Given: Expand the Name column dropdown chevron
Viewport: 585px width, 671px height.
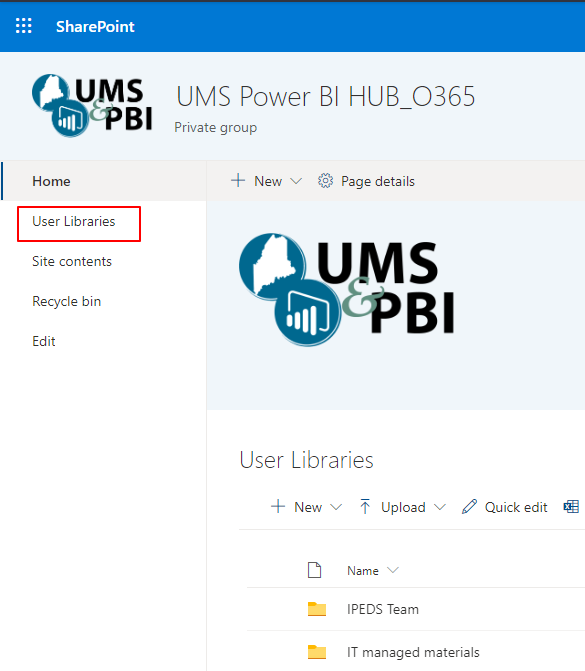Looking at the screenshot, I should tap(392, 570).
